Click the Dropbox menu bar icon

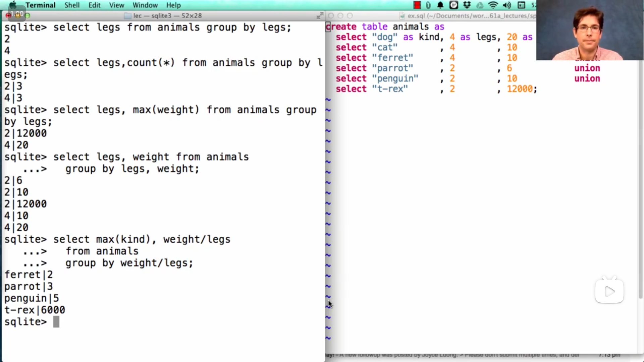[x=467, y=5]
